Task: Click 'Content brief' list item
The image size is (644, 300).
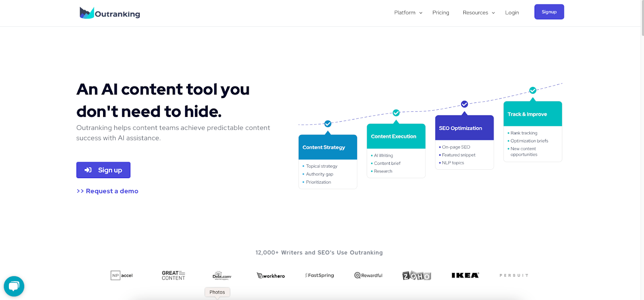Action: (387, 163)
